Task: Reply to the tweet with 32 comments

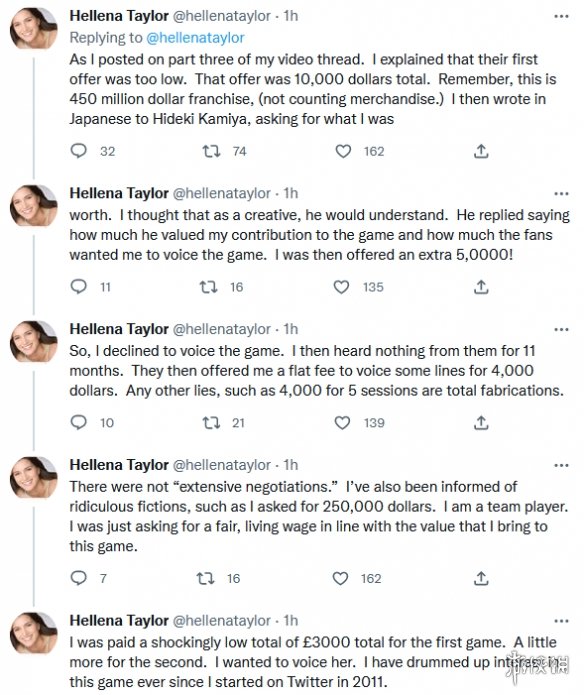Action: 79,151
